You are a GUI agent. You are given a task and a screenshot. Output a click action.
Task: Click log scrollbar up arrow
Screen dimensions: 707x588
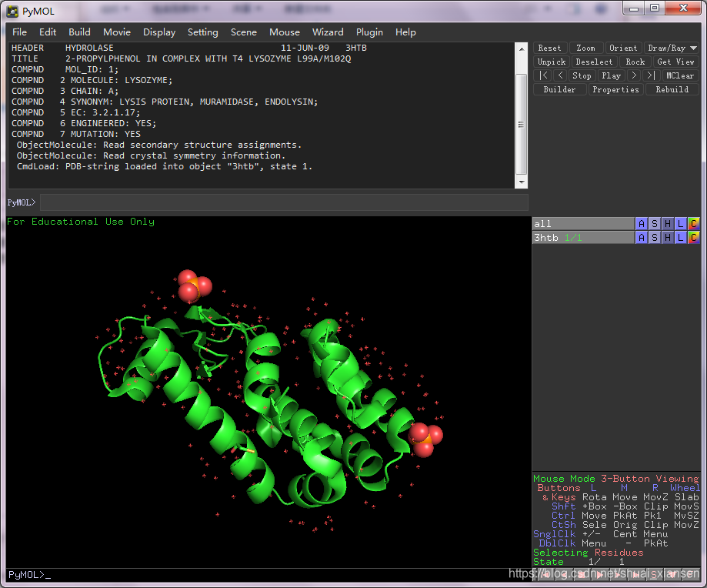coord(522,48)
